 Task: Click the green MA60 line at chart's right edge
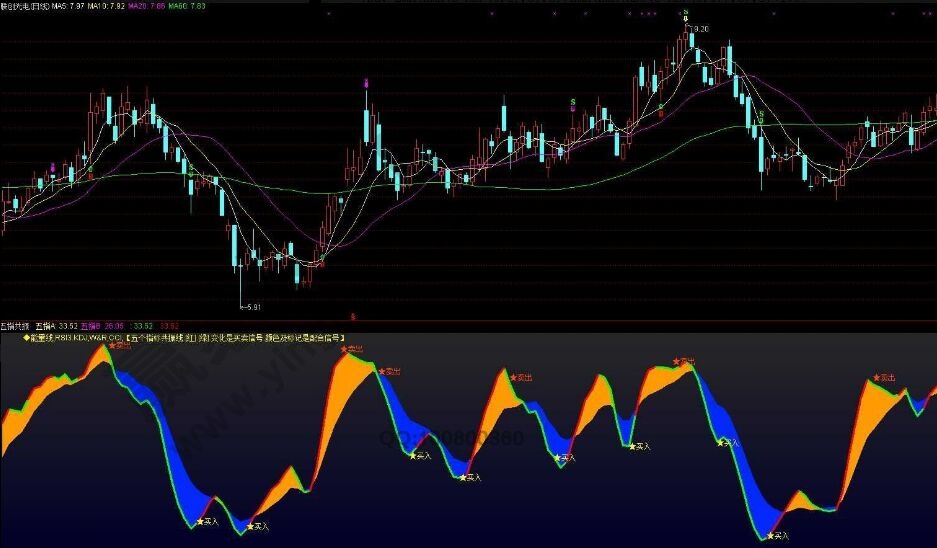pyautogui.click(x=925, y=120)
